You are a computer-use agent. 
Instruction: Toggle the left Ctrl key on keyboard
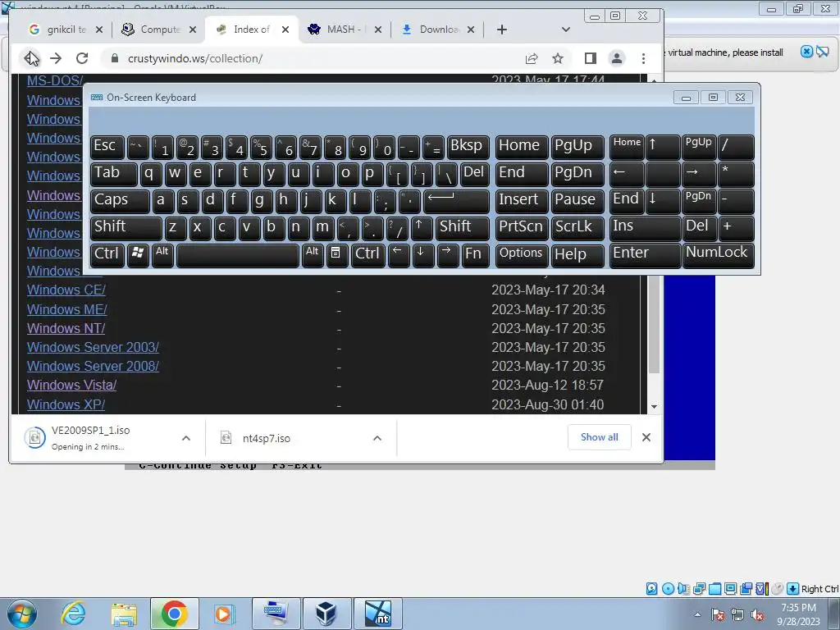point(107,254)
